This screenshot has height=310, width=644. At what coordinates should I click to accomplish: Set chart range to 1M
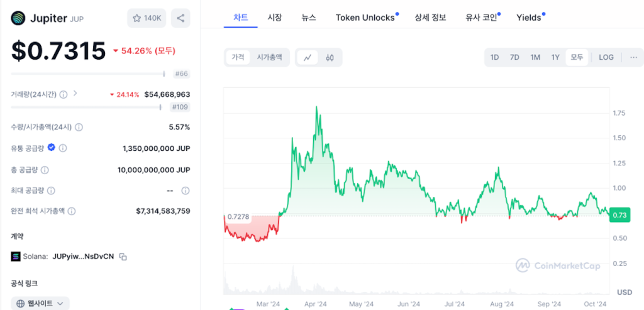pos(535,57)
